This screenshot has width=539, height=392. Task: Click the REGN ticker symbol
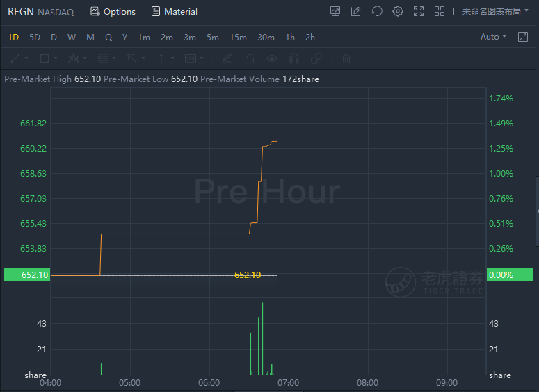(x=21, y=12)
